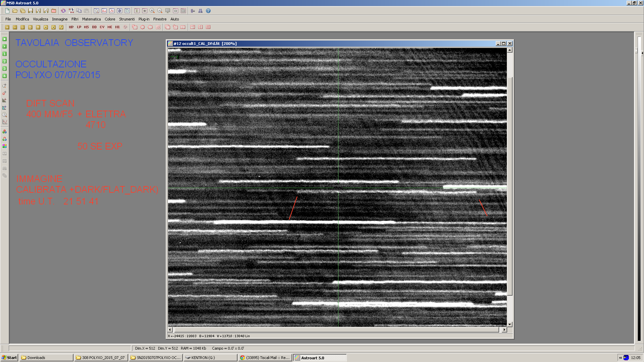Click image window scroll down arrow

click(x=509, y=324)
